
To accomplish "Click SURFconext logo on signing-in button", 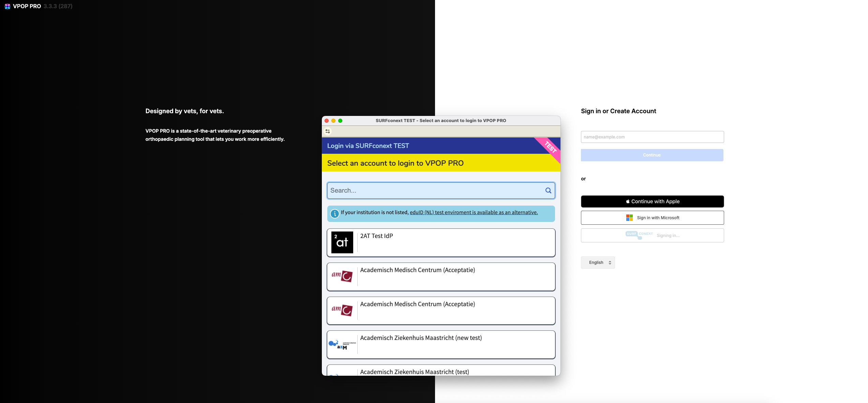I will tap(639, 235).
